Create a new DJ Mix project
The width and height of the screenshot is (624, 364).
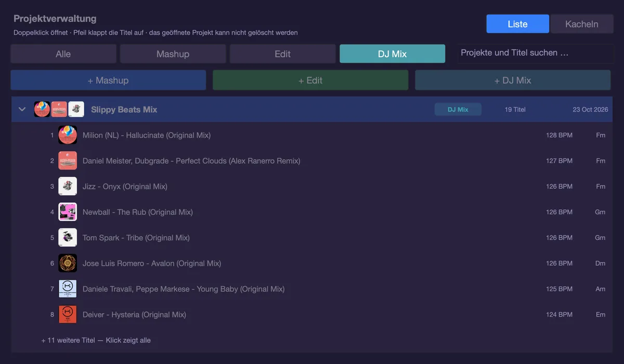(x=513, y=80)
